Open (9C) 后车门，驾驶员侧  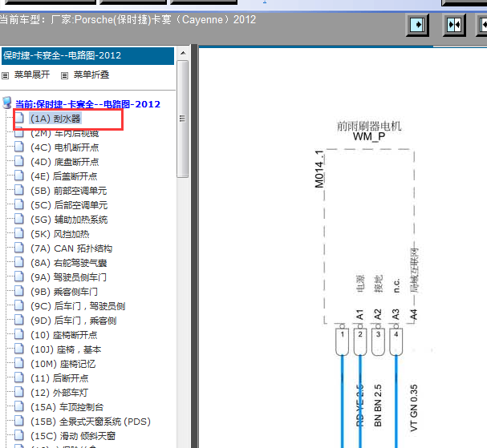pos(78,306)
